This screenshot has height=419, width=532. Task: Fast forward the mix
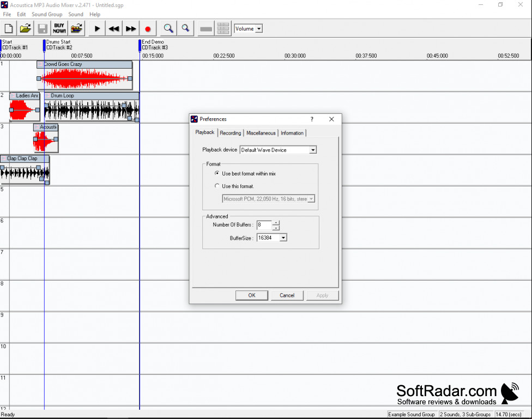131,28
